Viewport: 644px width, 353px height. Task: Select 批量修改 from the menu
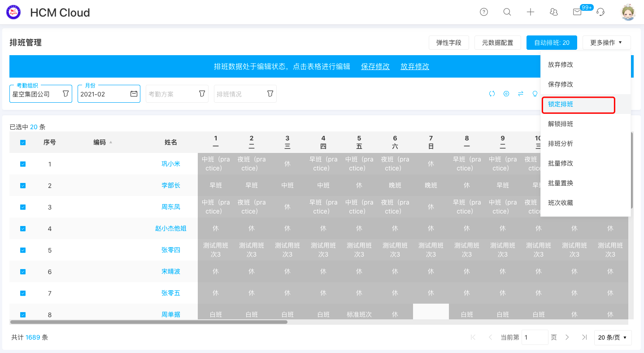(x=586, y=163)
